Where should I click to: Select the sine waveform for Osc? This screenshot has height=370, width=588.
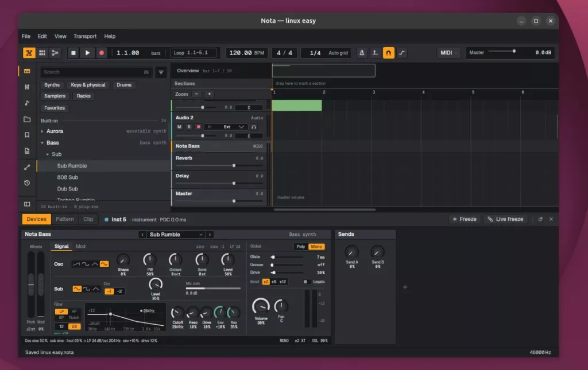pyautogui.click(x=105, y=264)
